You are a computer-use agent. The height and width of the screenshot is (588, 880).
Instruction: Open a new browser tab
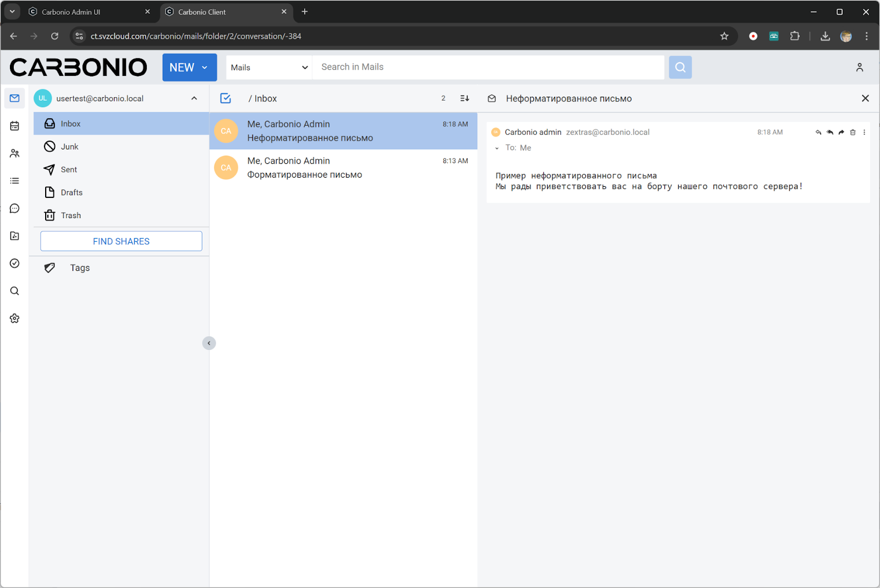(x=305, y=12)
